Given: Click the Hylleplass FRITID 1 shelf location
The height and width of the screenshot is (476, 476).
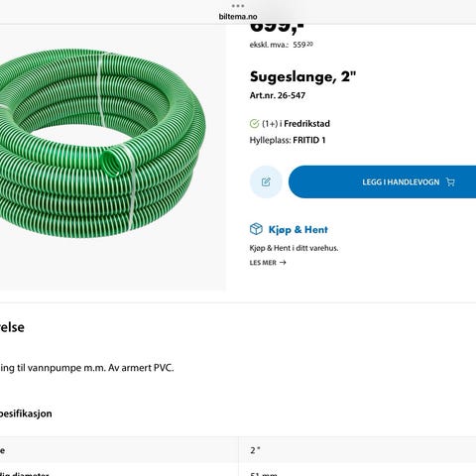Looking at the screenshot, I should pos(288,140).
